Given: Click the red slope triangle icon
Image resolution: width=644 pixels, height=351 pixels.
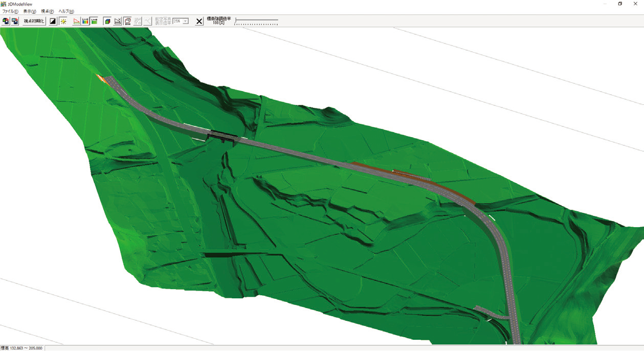Looking at the screenshot, I should click(77, 21).
